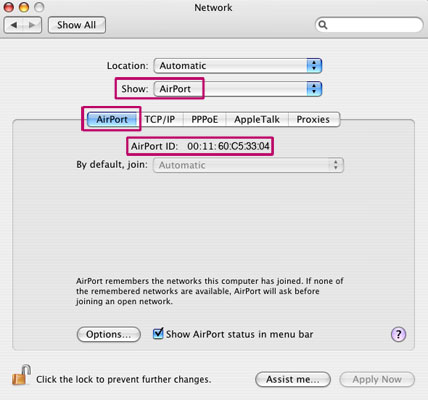Viewport: 428px width, 400px height.
Task: Click the yellow minimize window button
Action: tap(24, 7)
